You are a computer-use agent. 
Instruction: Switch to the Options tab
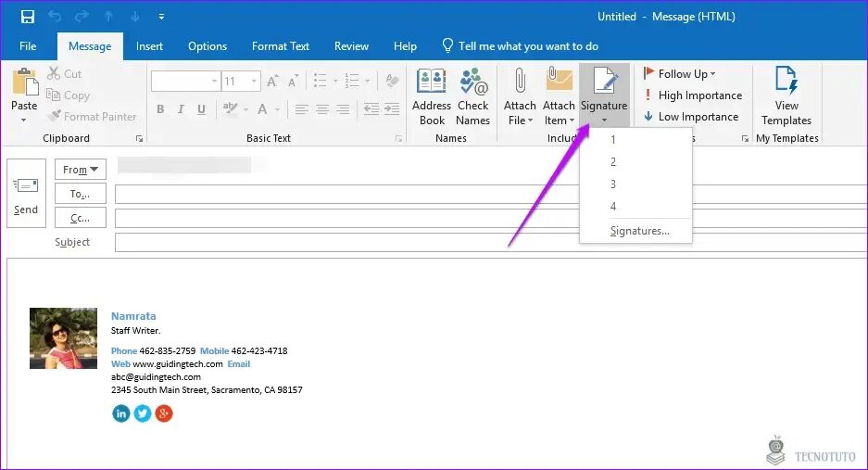click(x=208, y=46)
